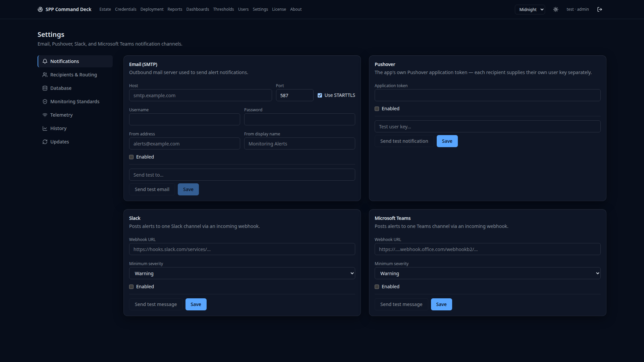Click the SPP Command Deck logo icon
This screenshot has height=362, width=644.
40,9
